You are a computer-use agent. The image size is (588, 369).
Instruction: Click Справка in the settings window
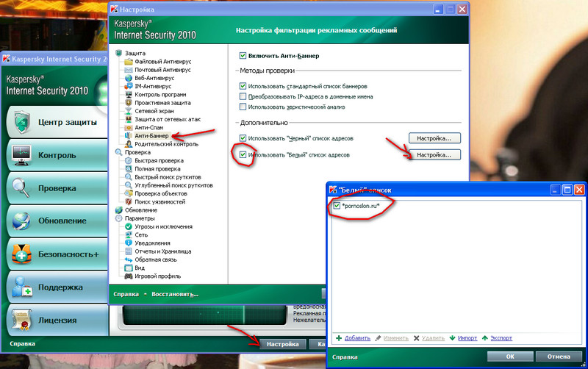click(126, 294)
